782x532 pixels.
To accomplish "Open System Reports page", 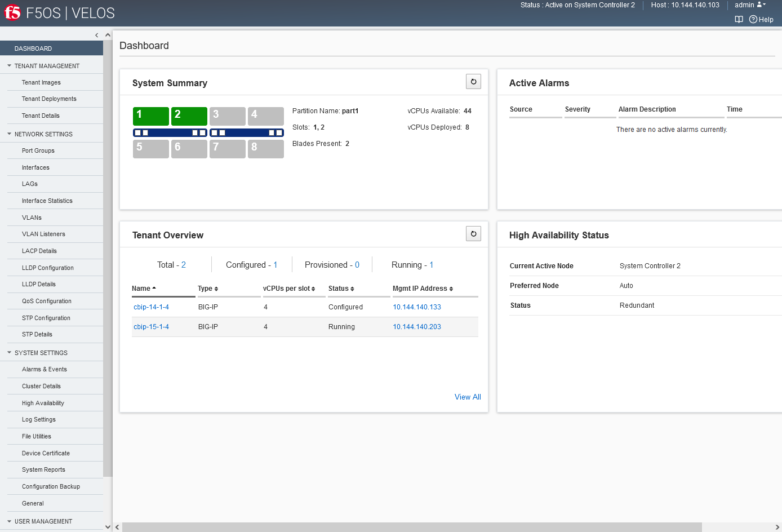I will [x=43, y=469].
